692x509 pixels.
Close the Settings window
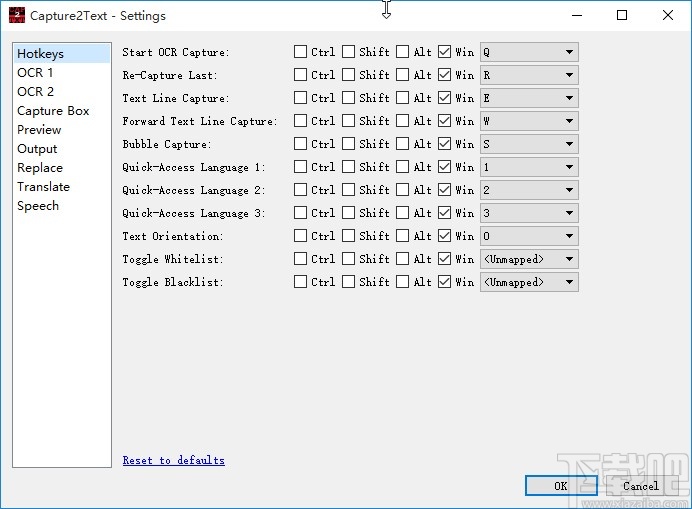[x=668, y=15]
